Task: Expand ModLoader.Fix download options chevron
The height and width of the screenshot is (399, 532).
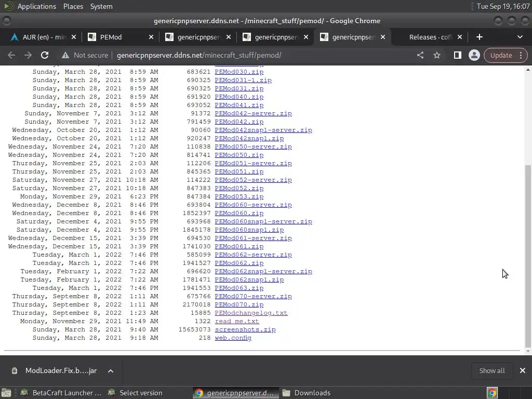Action: click(x=111, y=371)
